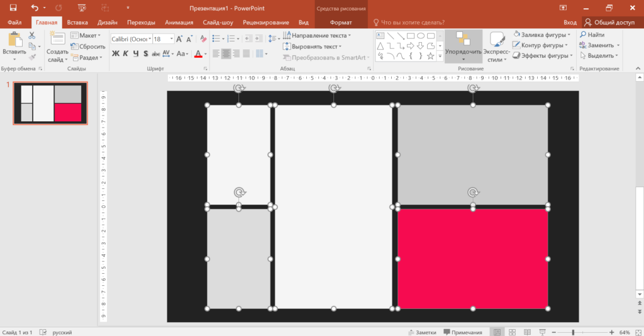Start slideshow from the quick access toolbar

click(82, 8)
